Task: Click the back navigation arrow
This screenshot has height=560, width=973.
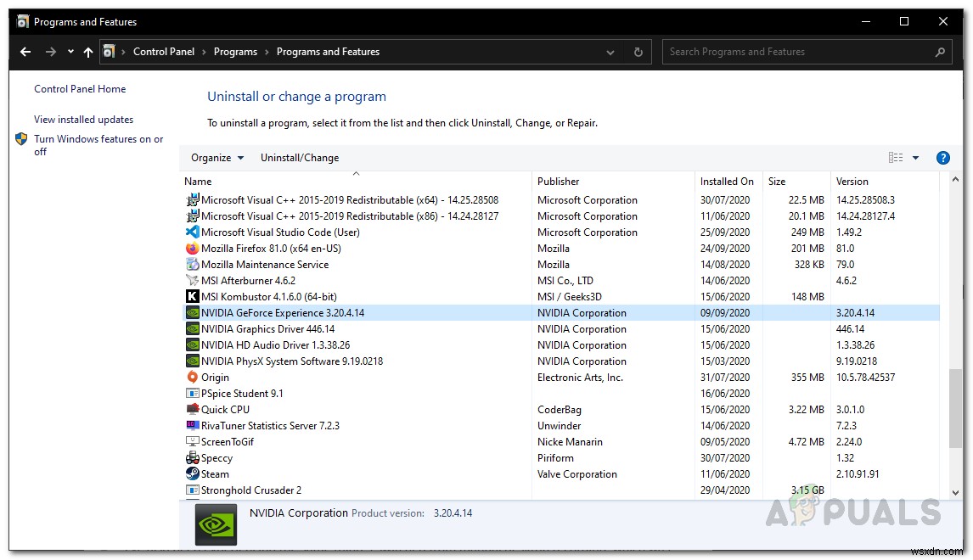Action: [25, 52]
